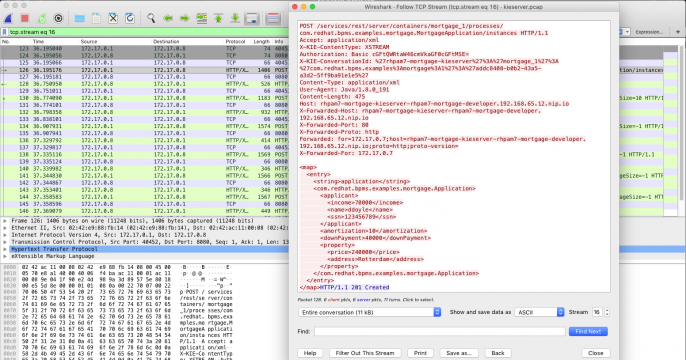Select packet number 141 row
This screenshot has width=686, height=360.
[x=144, y=175]
